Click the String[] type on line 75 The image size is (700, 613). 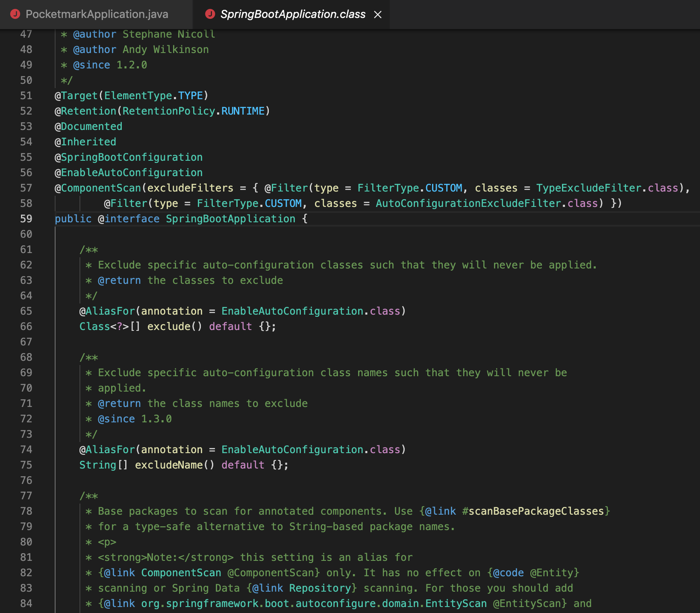pyautogui.click(x=104, y=465)
